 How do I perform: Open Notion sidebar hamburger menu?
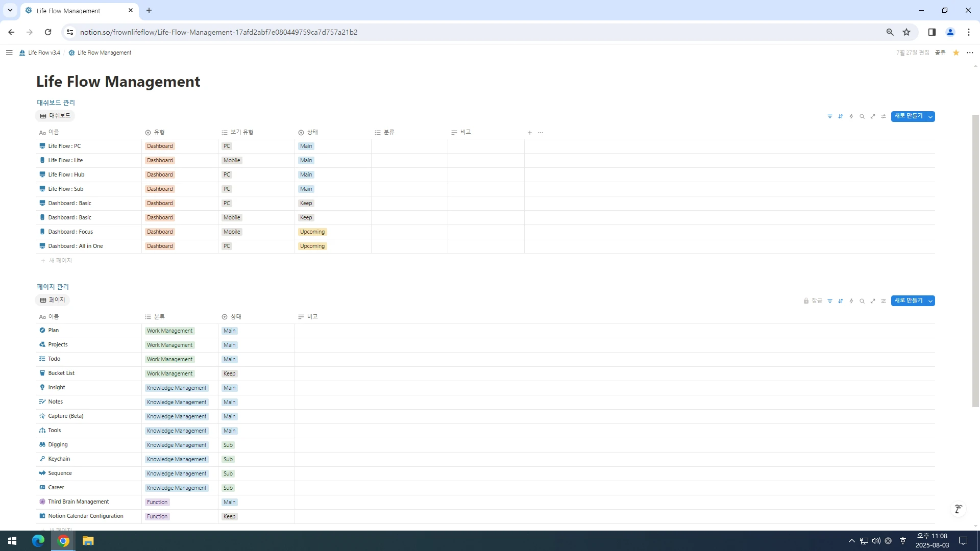point(9,53)
